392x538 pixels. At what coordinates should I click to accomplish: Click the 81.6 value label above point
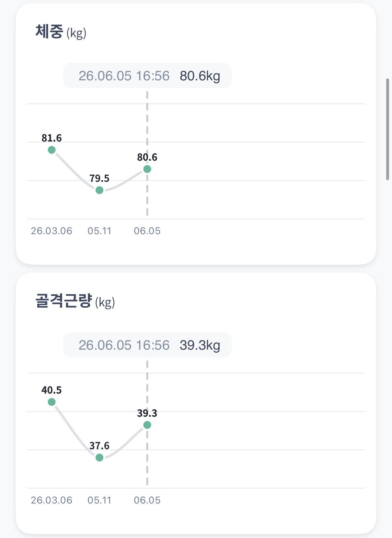click(x=52, y=138)
